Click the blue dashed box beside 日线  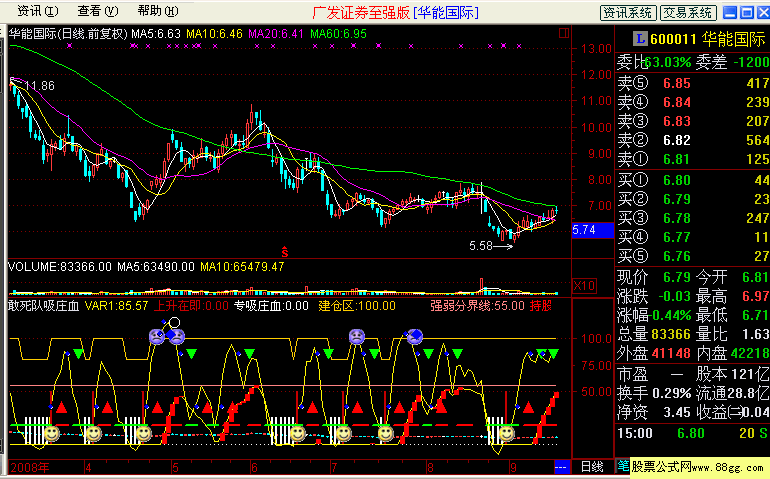[x=561, y=466]
